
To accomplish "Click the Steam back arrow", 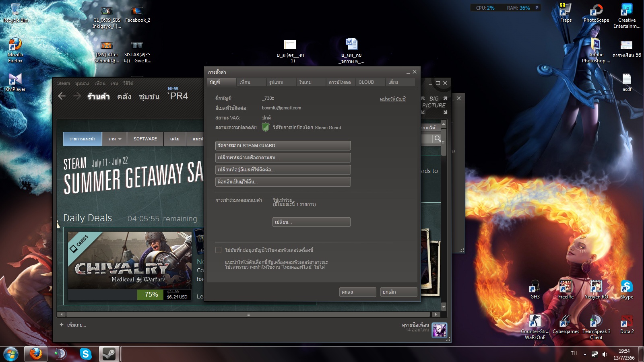I will pos(62,96).
